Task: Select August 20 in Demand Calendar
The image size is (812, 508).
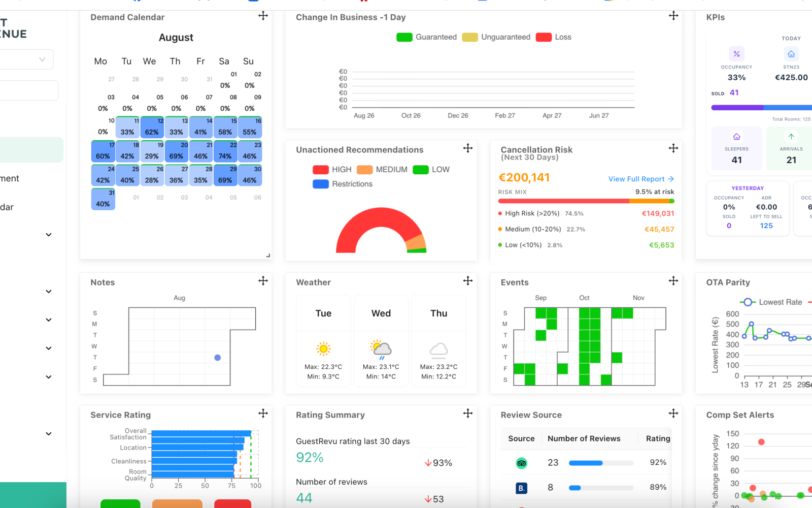Action: 177,151
